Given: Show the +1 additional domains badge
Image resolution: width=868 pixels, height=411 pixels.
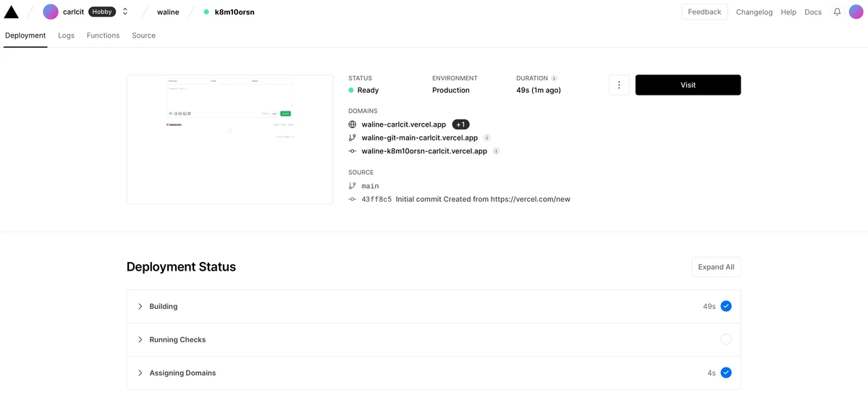Looking at the screenshot, I should coord(460,124).
